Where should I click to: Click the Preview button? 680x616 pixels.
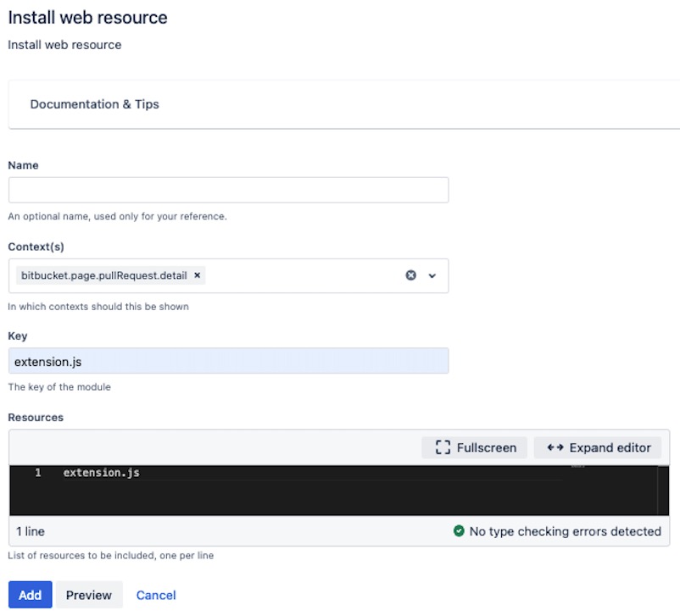tap(89, 595)
